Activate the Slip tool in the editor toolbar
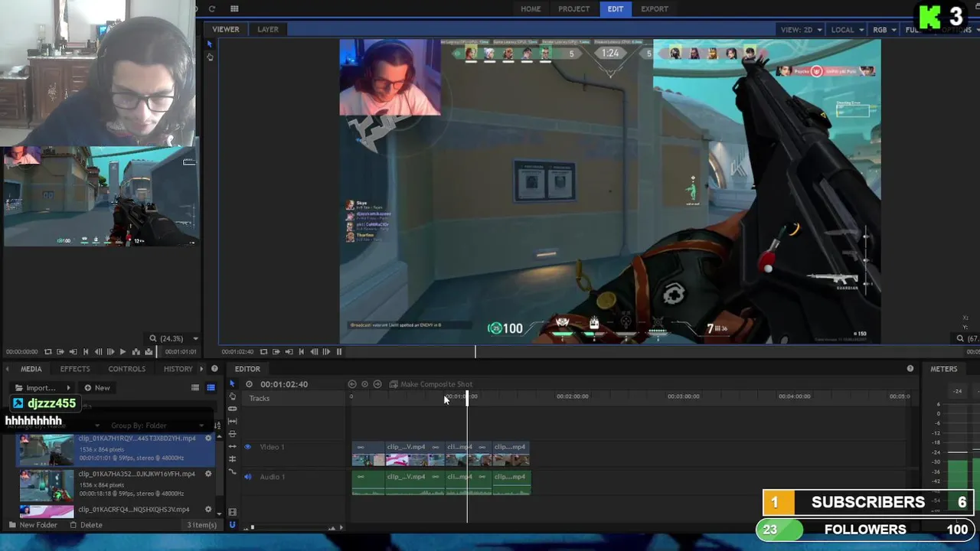 pyautogui.click(x=233, y=422)
